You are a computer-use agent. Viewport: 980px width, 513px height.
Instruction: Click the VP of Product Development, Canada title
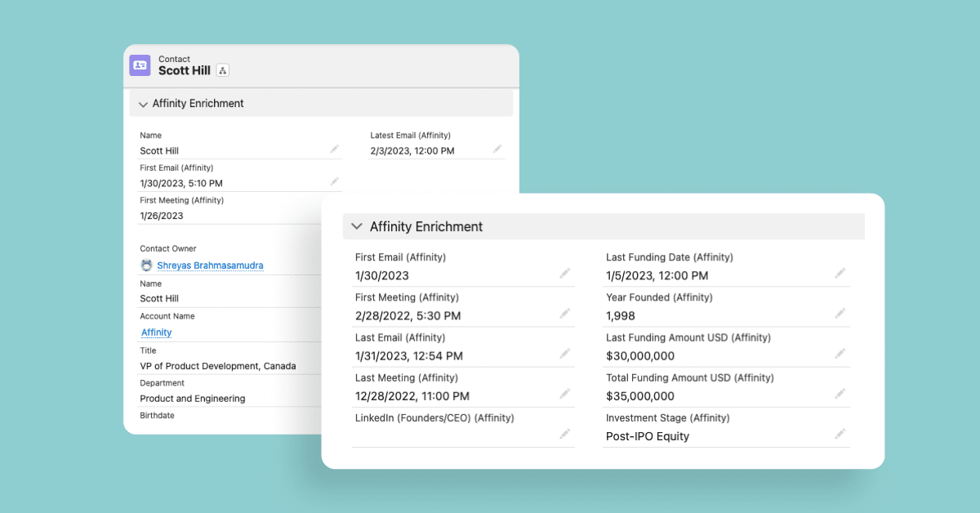pos(218,366)
